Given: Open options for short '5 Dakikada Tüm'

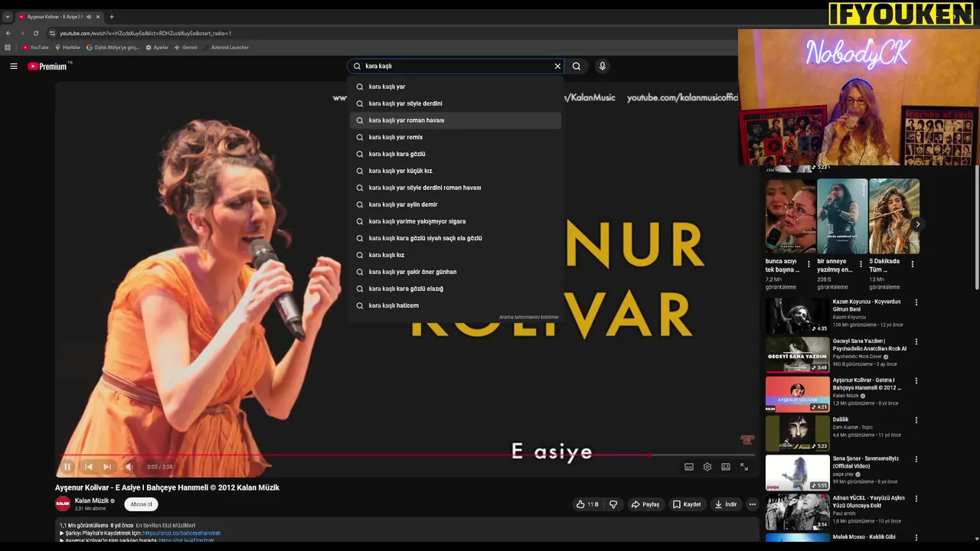Looking at the screenshot, I should [912, 264].
